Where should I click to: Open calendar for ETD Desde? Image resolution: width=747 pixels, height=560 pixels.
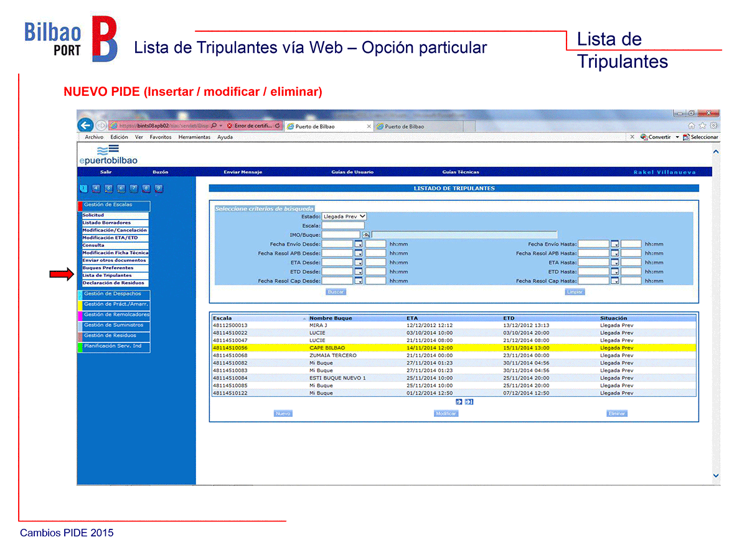coord(359,272)
